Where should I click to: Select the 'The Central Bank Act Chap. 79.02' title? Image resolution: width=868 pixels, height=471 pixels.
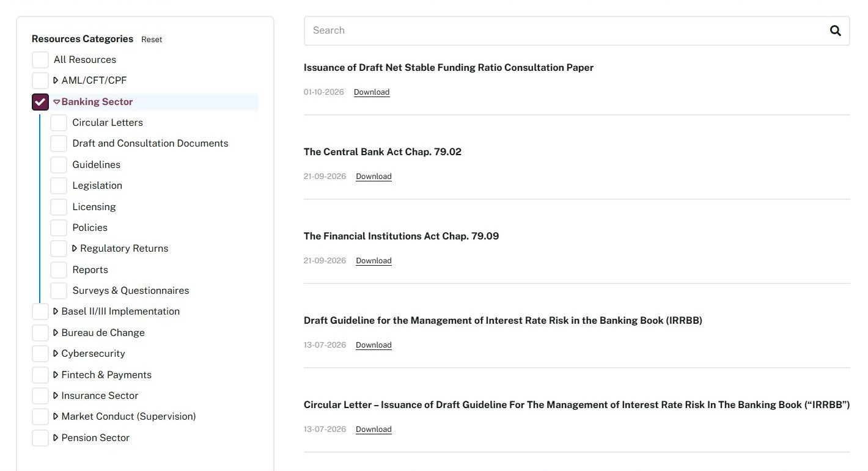pyautogui.click(x=383, y=152)
